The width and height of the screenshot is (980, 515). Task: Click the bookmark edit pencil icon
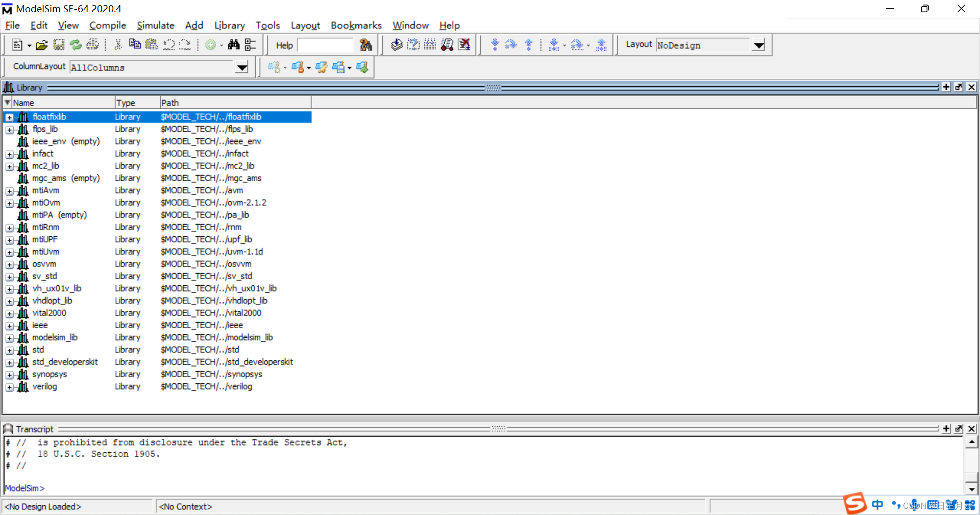tap(321, 67)
